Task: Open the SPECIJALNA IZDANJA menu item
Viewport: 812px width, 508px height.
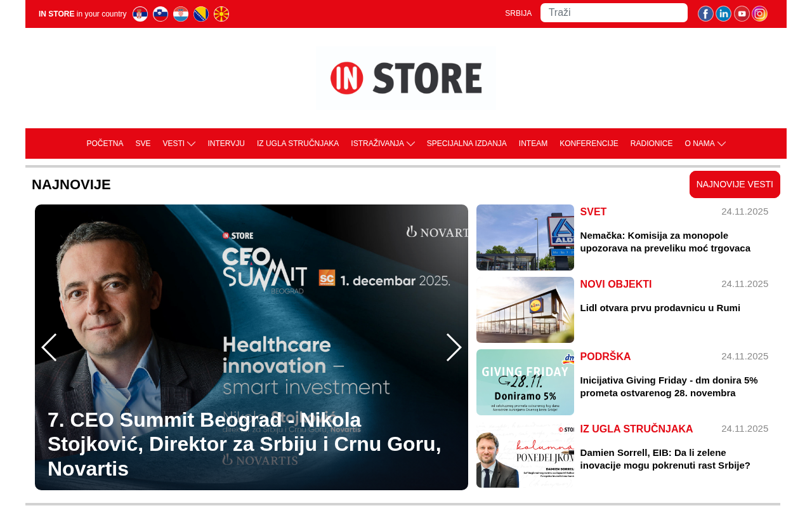Action: click(466, 144)
